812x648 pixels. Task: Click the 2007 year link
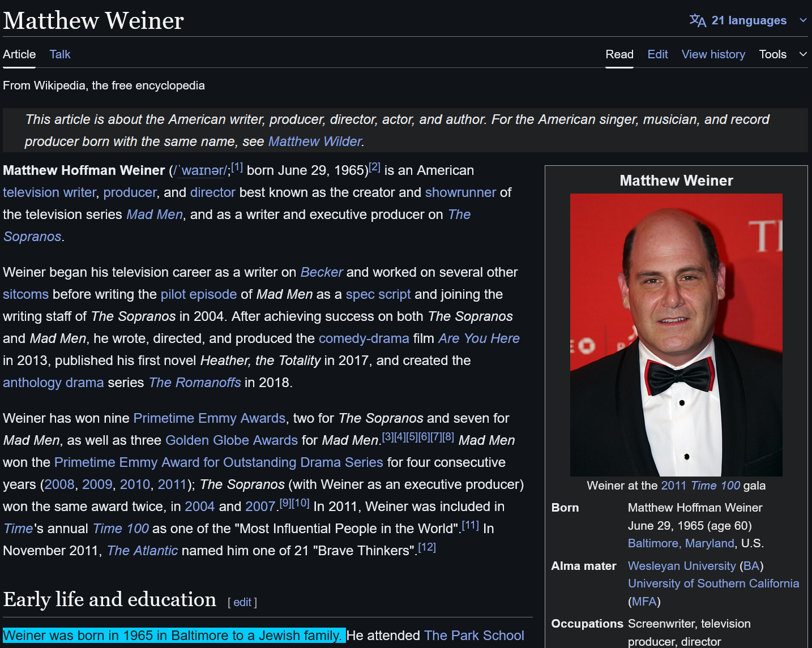pos(260,507)
